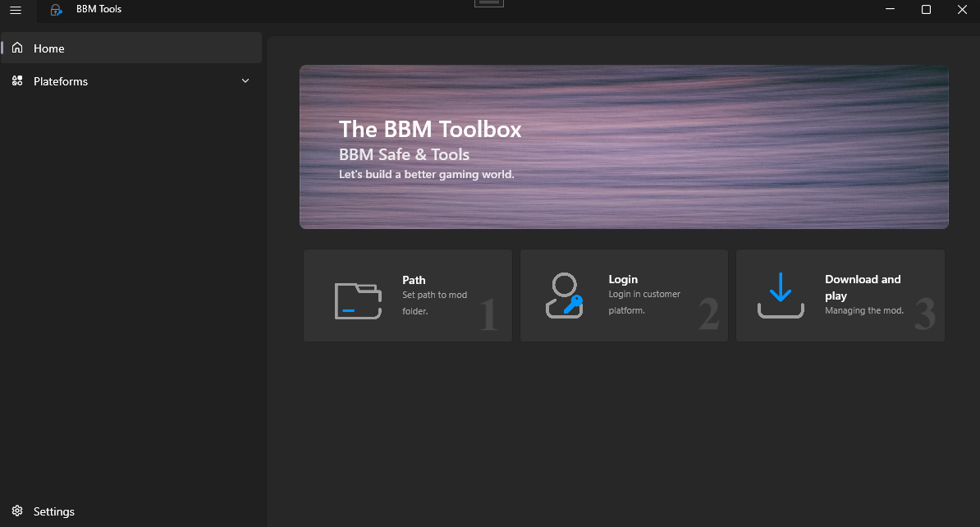
Task: Open the Settings label at sidebar bottom
Action: coord(54,511)
